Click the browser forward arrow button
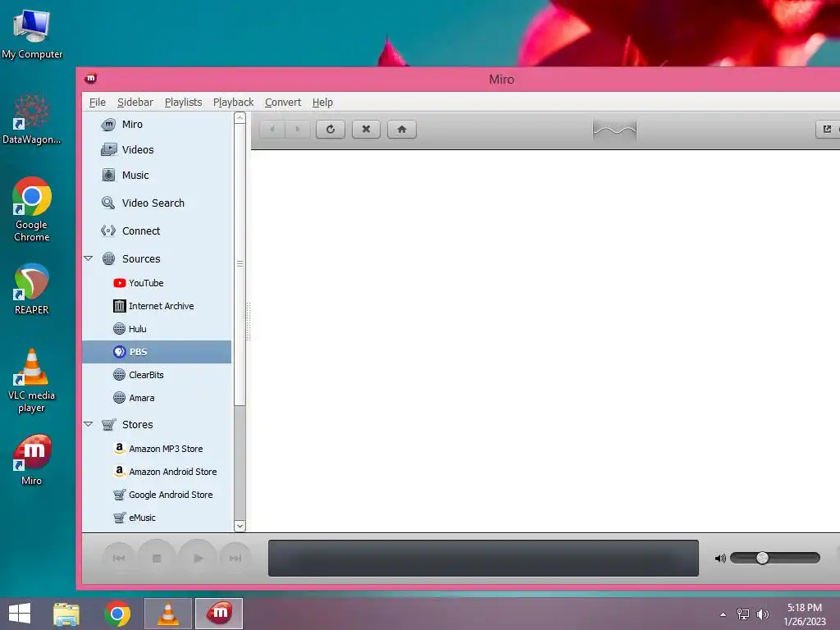 pos(298,129)
